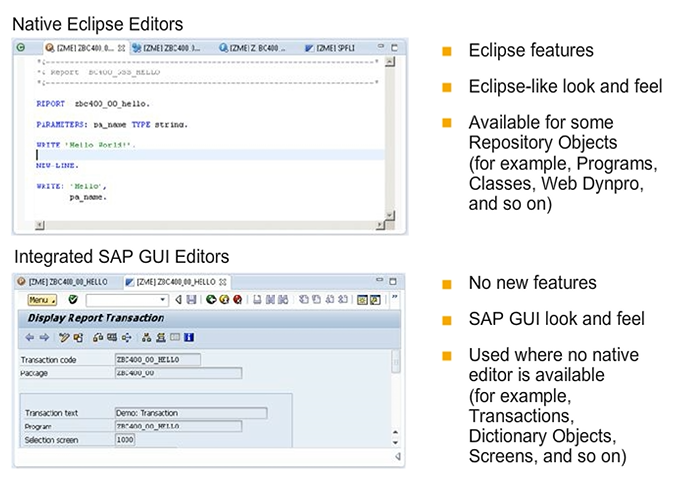
Task: Close the first [ZME] ZBC400 editor tab
Action: click(x=121, y=47)
